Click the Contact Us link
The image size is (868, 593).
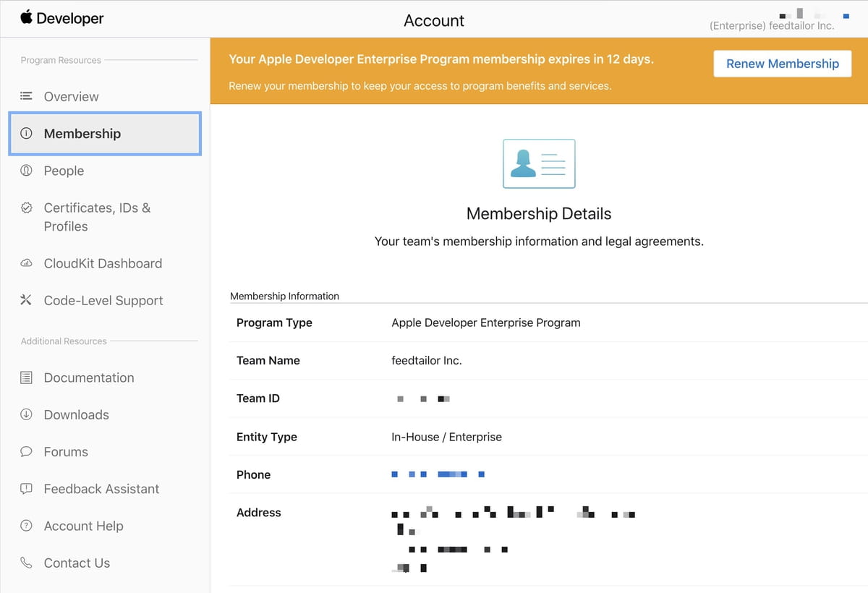(77, 563)
